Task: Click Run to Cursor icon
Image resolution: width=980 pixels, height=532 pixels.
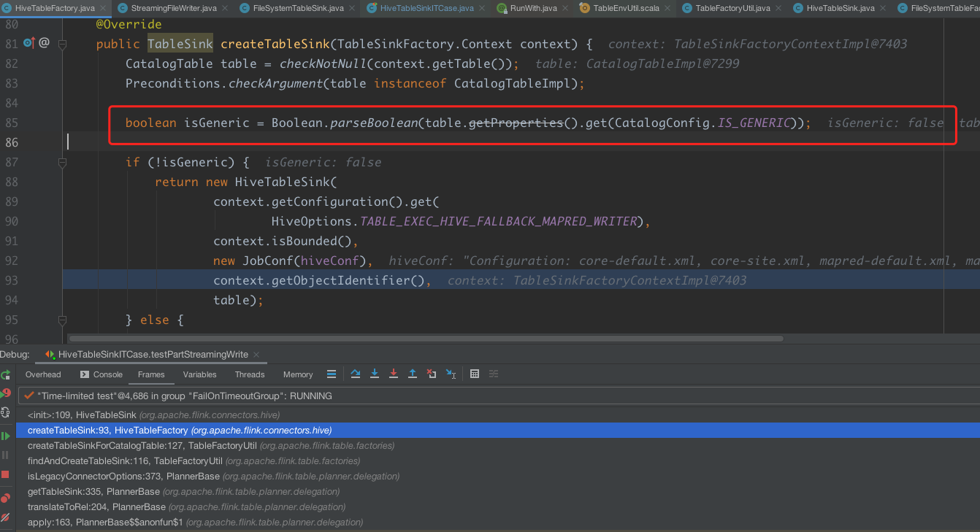Action: click(x=451, y=374)
